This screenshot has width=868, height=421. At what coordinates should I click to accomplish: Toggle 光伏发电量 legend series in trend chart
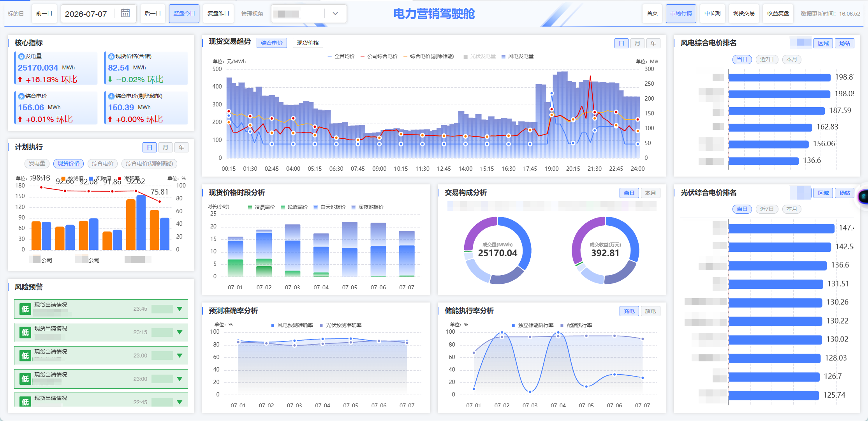coord(479,57)
